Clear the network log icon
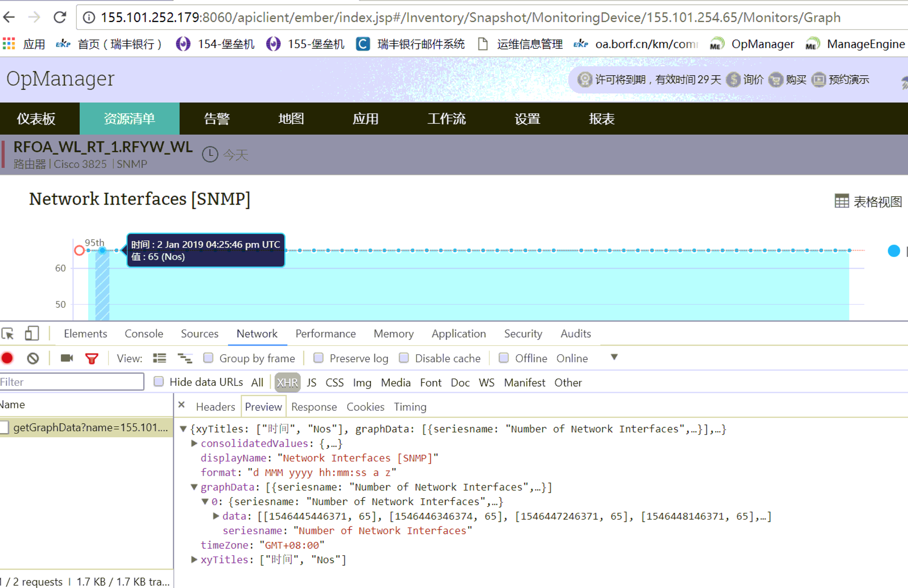908x588 pixels. click(33, 358)
